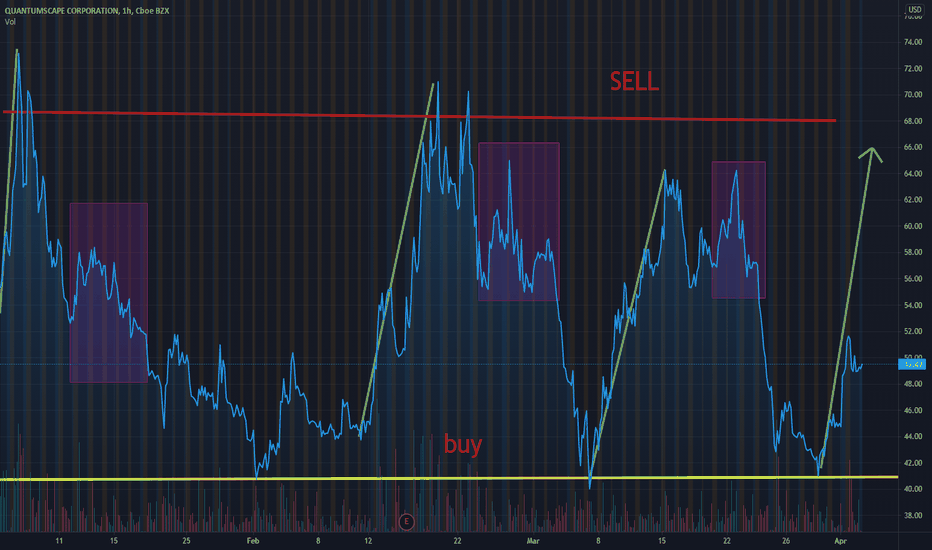Click the 25 date axis label
The width and height of the screenshot is (932, 550).
tap(186, 541)
